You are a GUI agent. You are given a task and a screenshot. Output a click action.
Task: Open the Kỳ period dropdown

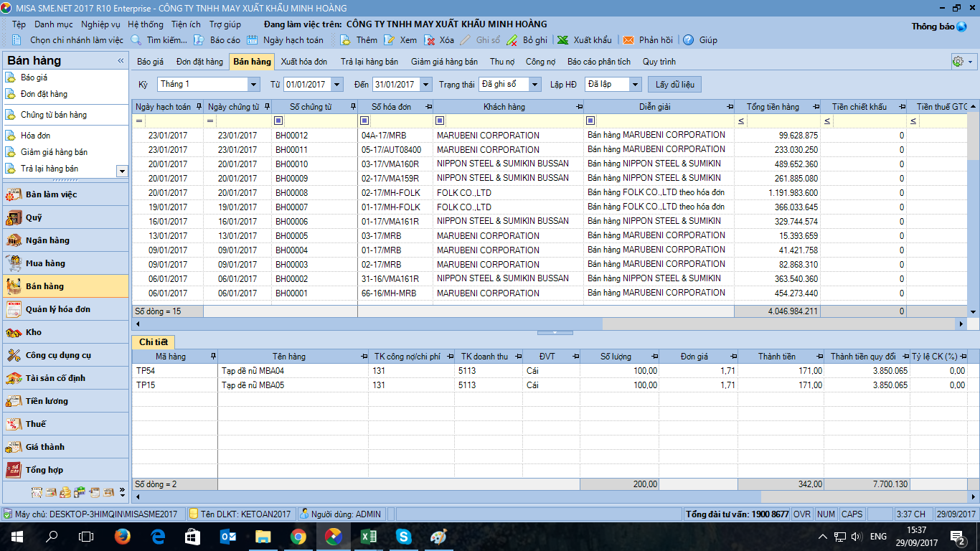point(253,85)
